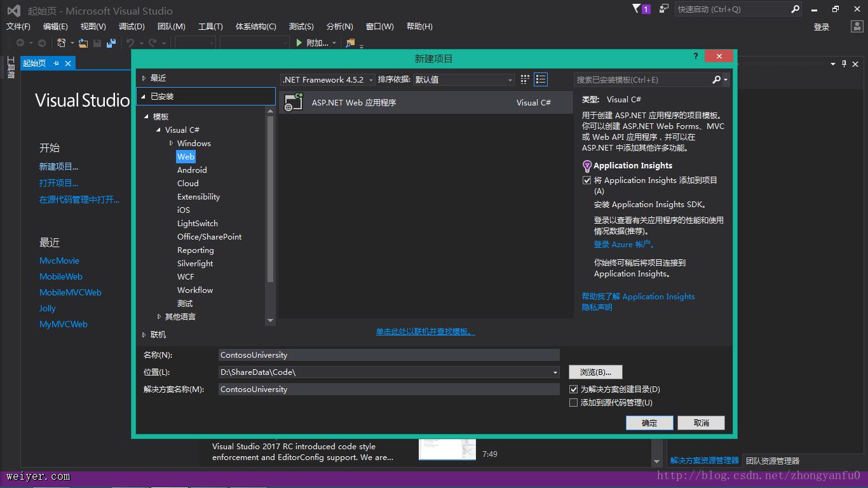Toggle Add Application Insights to project checkbox
The width and height of the screenshot is (868, 488).
click(x=587, y=180)
